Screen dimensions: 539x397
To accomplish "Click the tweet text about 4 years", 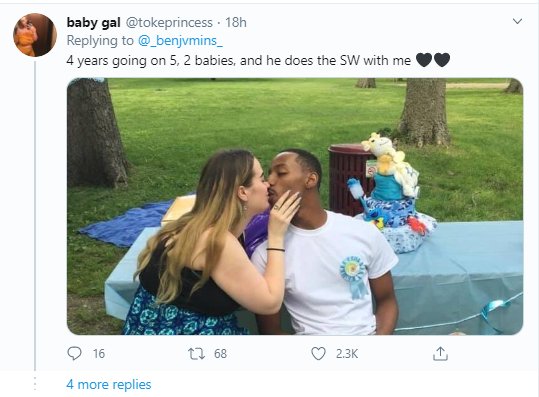I will pyautogui.click(x=239, y=60).
